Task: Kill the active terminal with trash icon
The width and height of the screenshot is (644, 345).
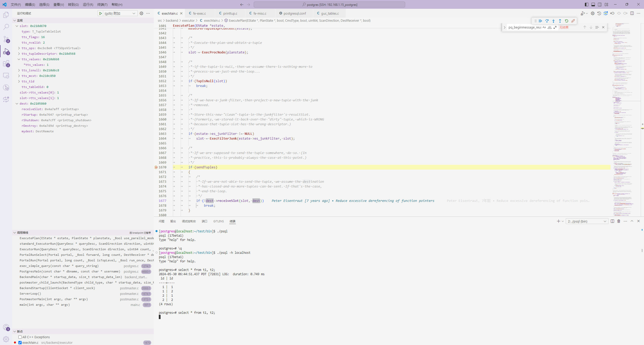Action: (x=619, y=221)
